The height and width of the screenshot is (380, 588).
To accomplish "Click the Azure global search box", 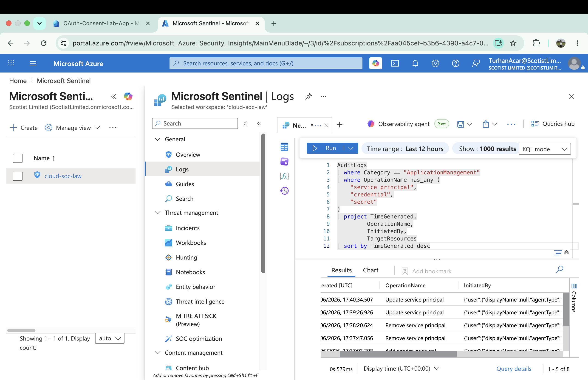I will pyautogui.click(x=266, y=63).
